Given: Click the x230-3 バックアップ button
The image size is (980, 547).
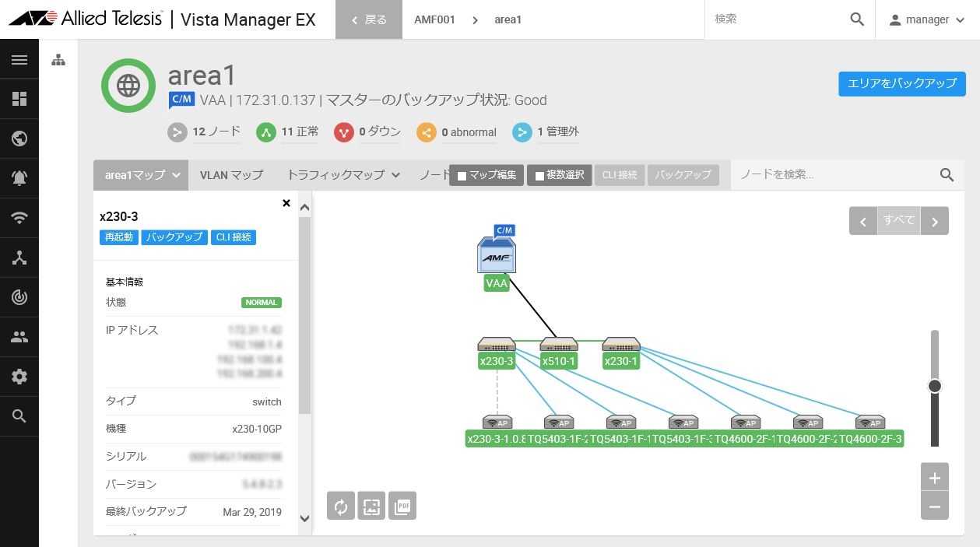Looking at the screenshot, I should [174, 237].
